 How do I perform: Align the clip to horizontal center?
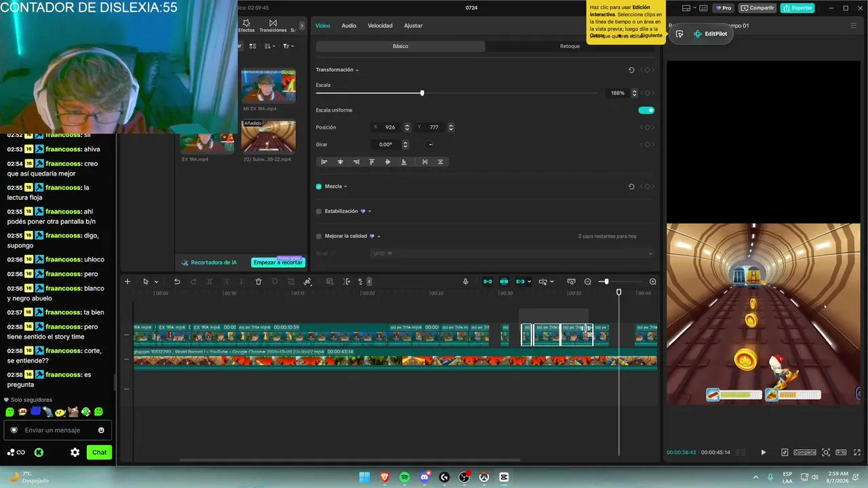(x=340, y=162)
